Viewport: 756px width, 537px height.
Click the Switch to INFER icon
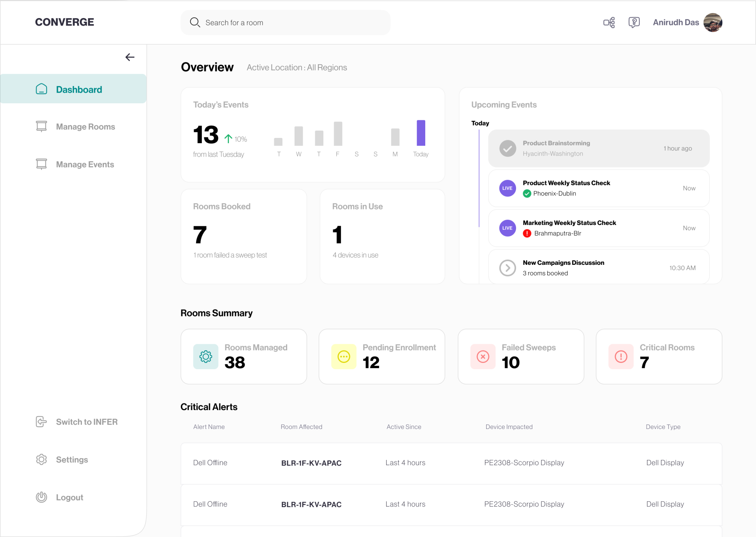[x=41, y=422]
